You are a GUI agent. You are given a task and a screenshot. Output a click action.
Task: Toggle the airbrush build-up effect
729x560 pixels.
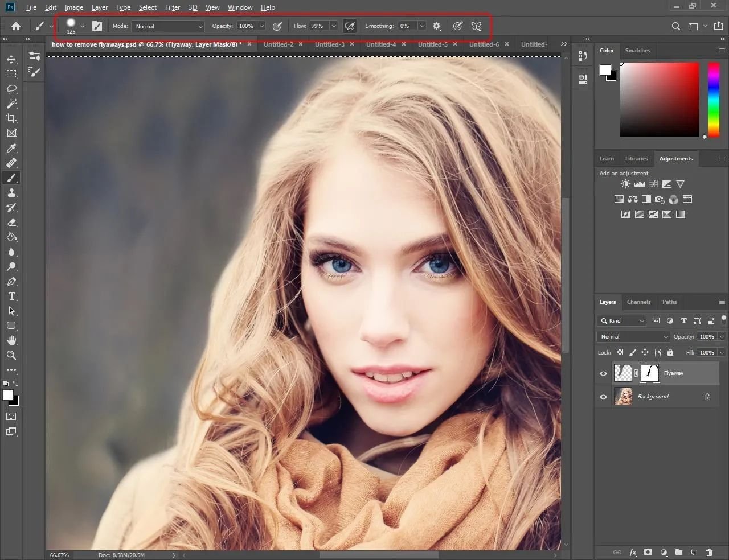[x=350, y=26]
